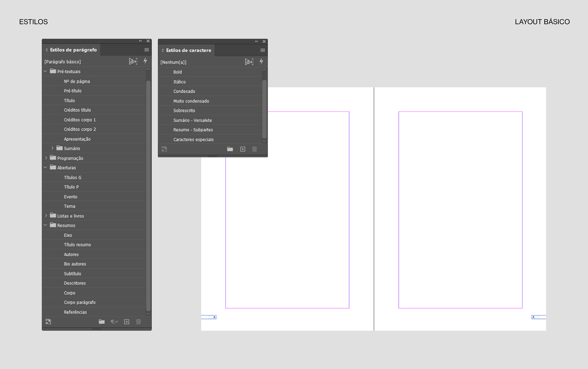Apply the Subtítulo paragraph style
Viewport: 588px width, 369px height.
click(94, 274)
